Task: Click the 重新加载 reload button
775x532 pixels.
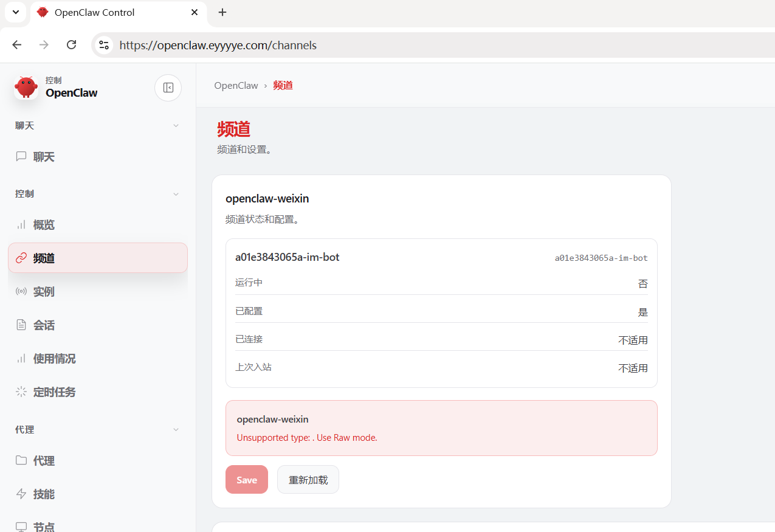Action: [308, 480]
